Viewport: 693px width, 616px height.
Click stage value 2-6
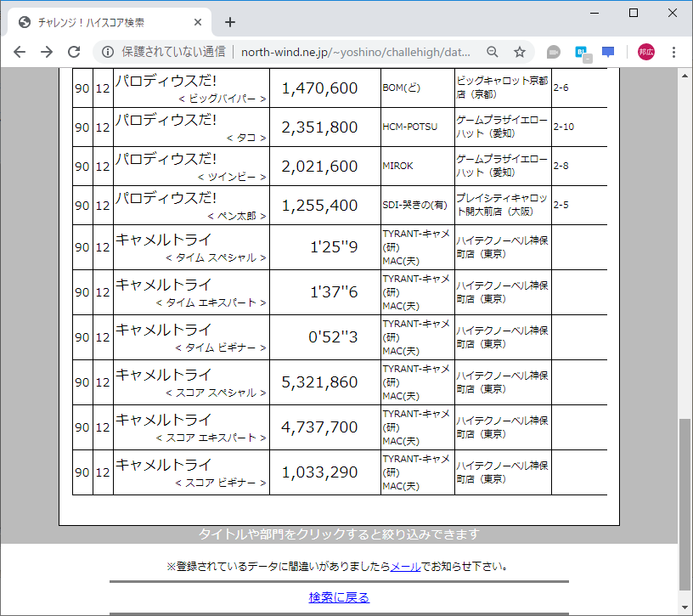click(x=561, y=88)
